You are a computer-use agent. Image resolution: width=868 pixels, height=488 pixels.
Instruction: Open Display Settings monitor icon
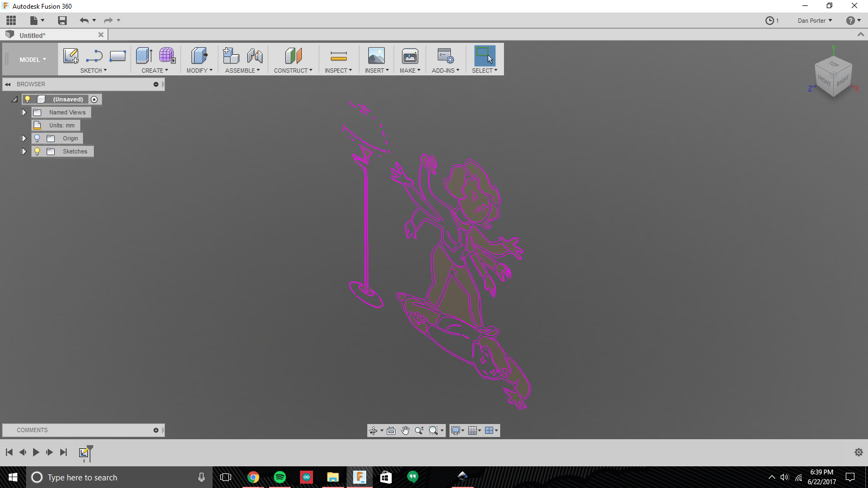click(x=456, y=431)
